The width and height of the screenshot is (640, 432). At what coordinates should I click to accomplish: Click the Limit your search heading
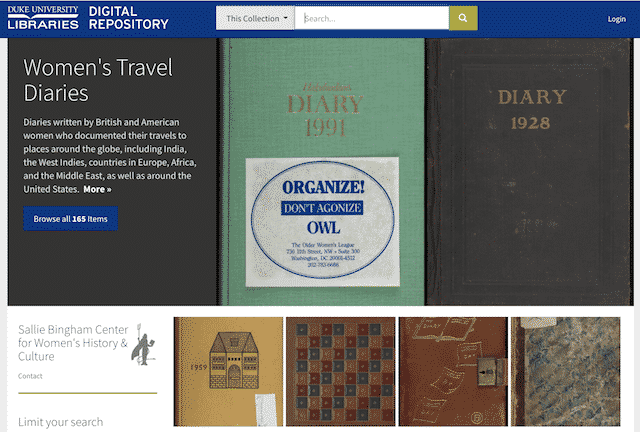pos(60,422)
